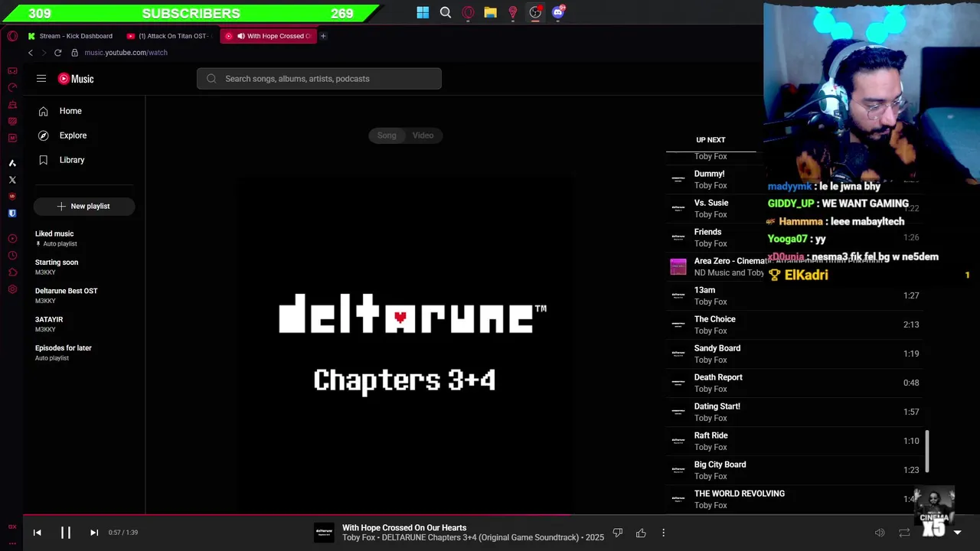The width and height of the screenshot is (980, 551).
Task: Open Deltarune Best OST playlist
Action: [x=84, y=295]
